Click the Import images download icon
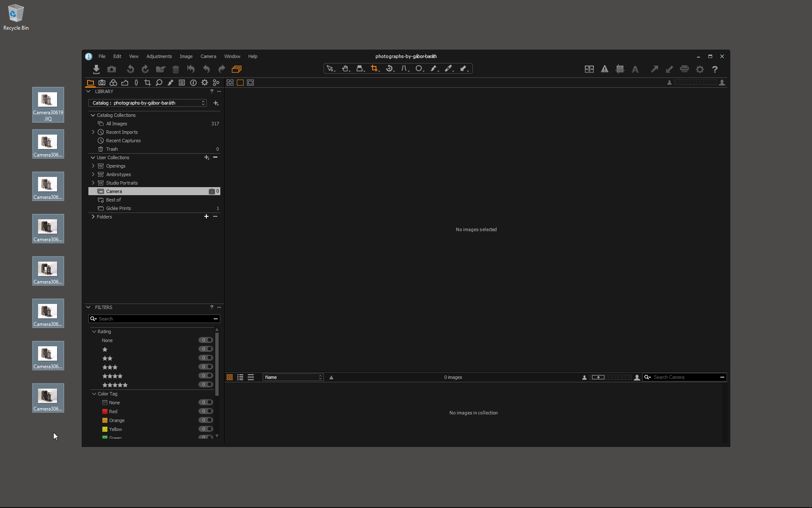Screen dimensions: 812x508 pyautogui.click(x=96, y=69)
